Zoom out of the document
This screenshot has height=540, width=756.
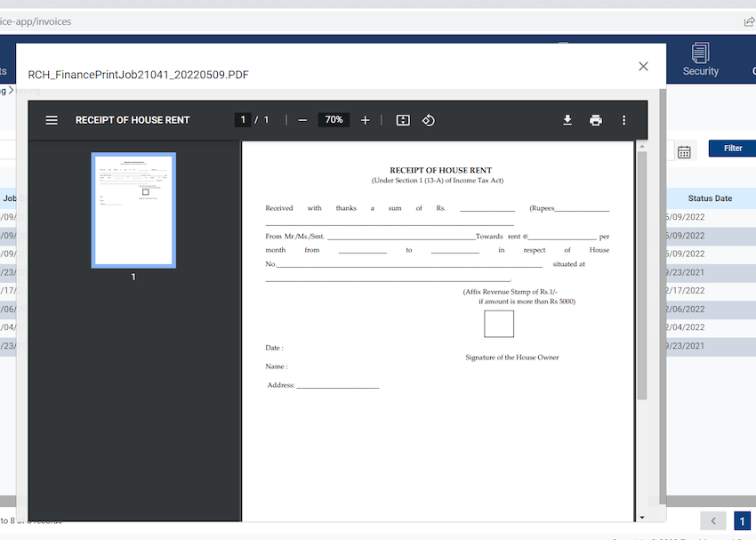[x=302, y=119]
